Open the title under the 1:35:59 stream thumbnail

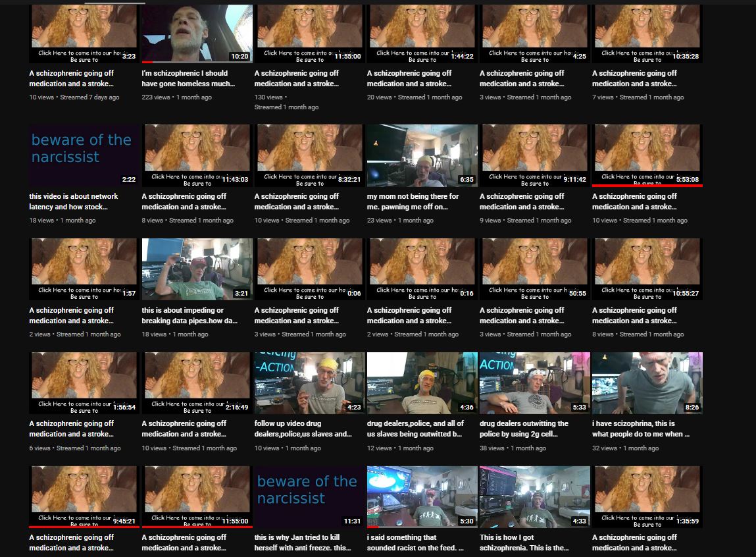(634, 543)
